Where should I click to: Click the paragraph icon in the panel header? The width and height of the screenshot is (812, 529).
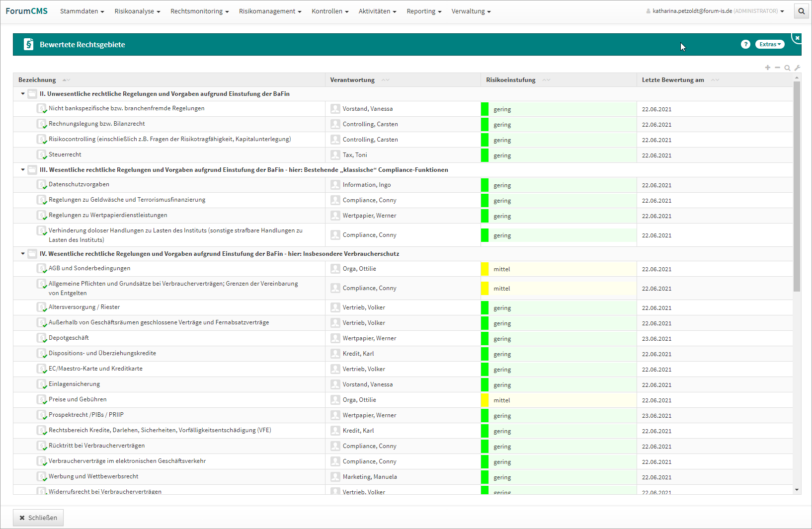tap(29, 44)
